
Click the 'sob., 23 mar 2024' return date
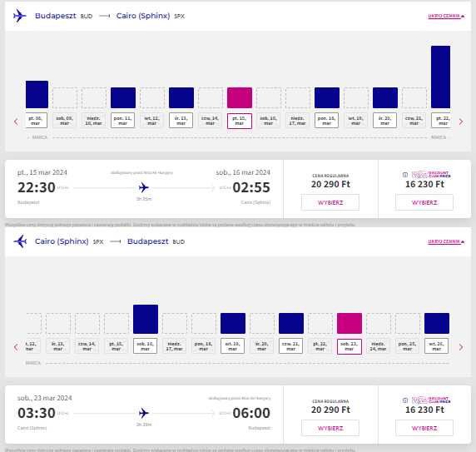click(45, 398)
